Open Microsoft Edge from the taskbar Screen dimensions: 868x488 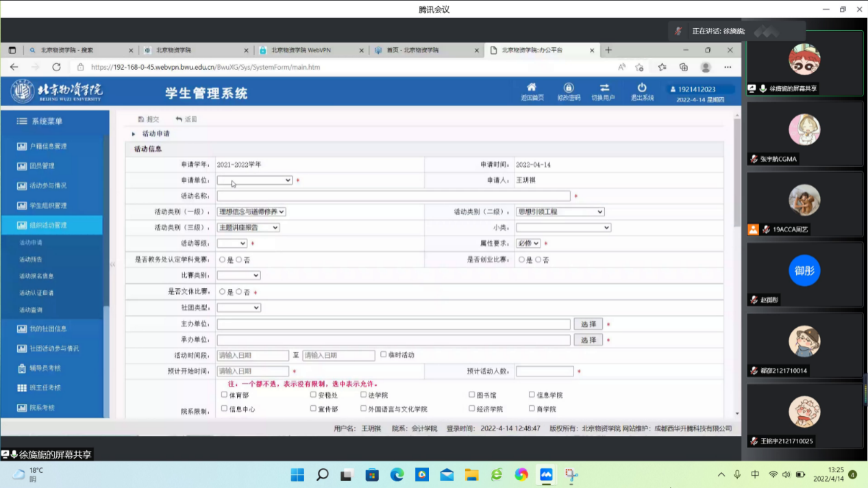pyautogui.click(x=397, y=474)
